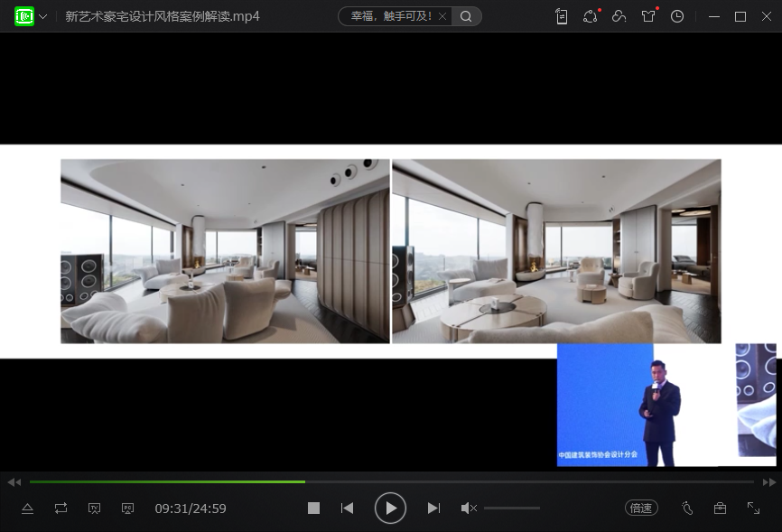Toggle the loop playback mode icon
The height and width of the screenshot is (532, 782).
pos(61,509)
